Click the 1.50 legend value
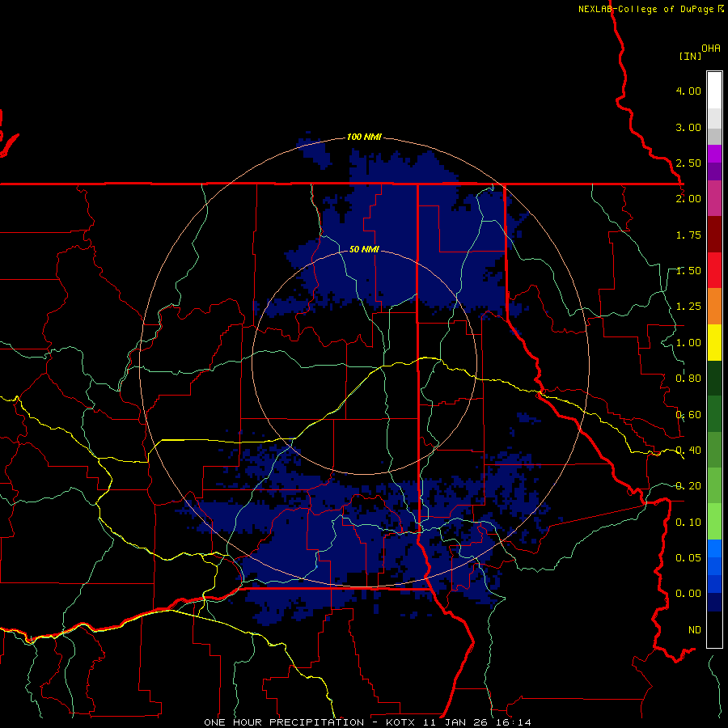The width and height of the screenshot is (728, 728). pyautogui.click(x=688, y=271)
